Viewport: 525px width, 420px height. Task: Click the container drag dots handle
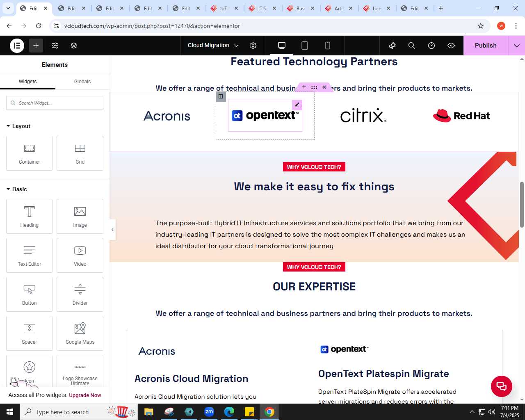[x=314, y=87]
